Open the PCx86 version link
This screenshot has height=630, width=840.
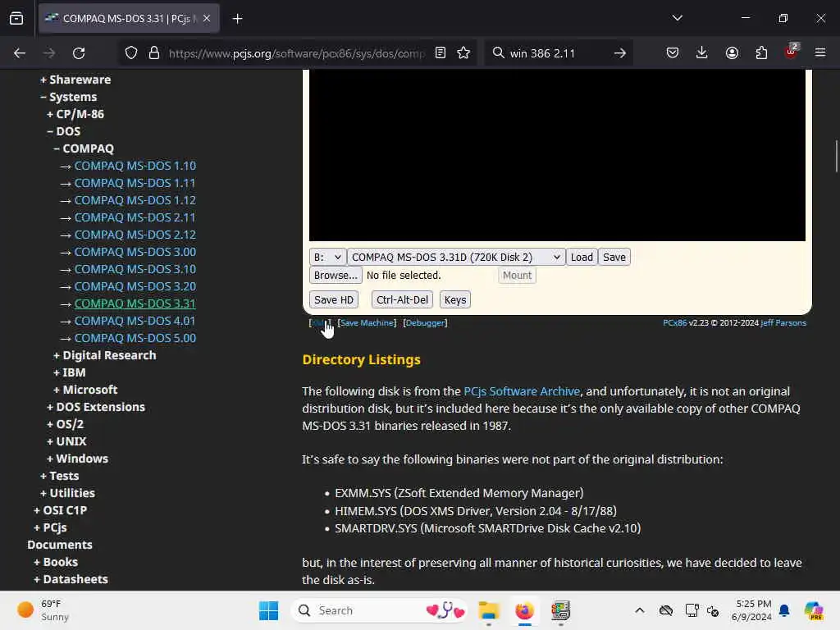(675, 323)
